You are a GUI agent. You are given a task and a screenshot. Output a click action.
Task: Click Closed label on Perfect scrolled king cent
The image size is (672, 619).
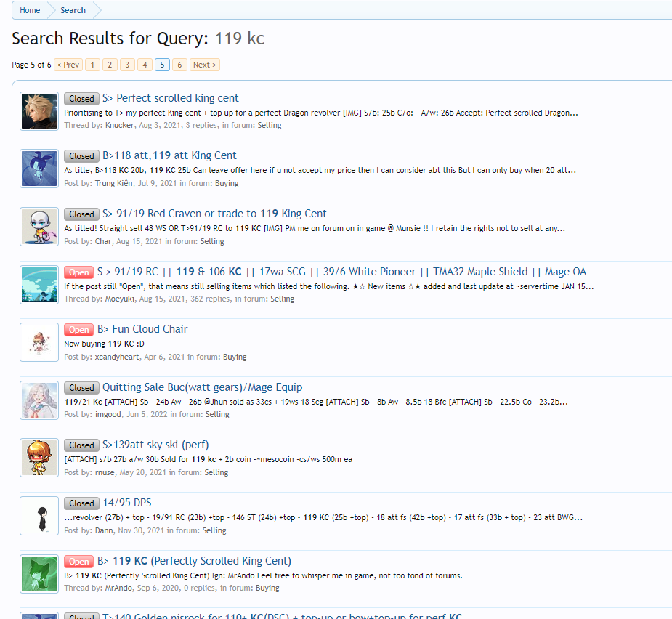(x=81, y=99)
